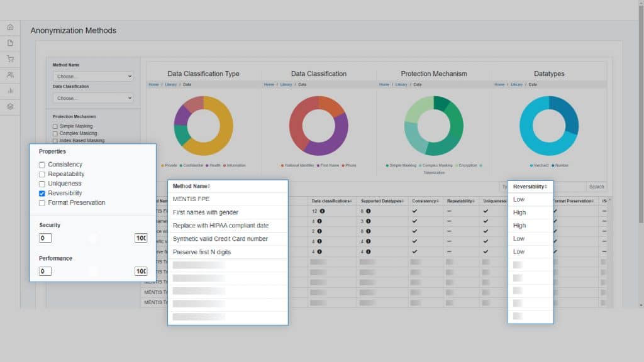Sort by the Method Name column header
Screen dimensions: 644x362
(x=191, y=186)
